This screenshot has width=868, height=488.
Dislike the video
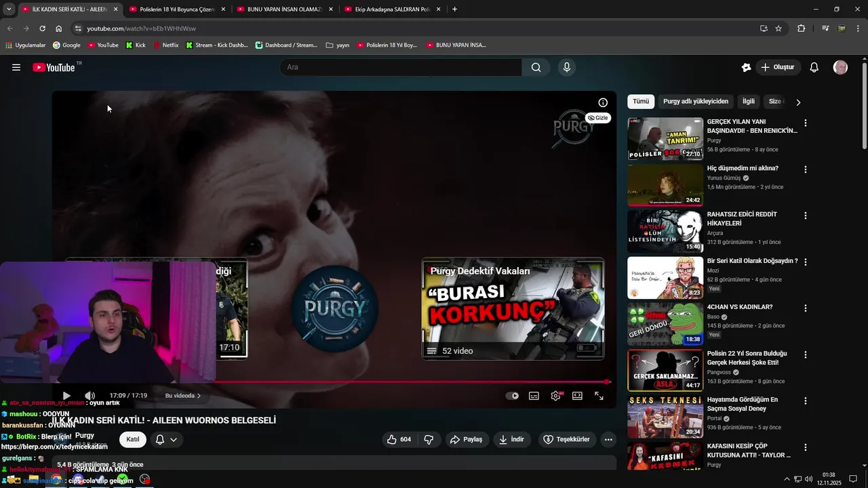coord(429,439)
